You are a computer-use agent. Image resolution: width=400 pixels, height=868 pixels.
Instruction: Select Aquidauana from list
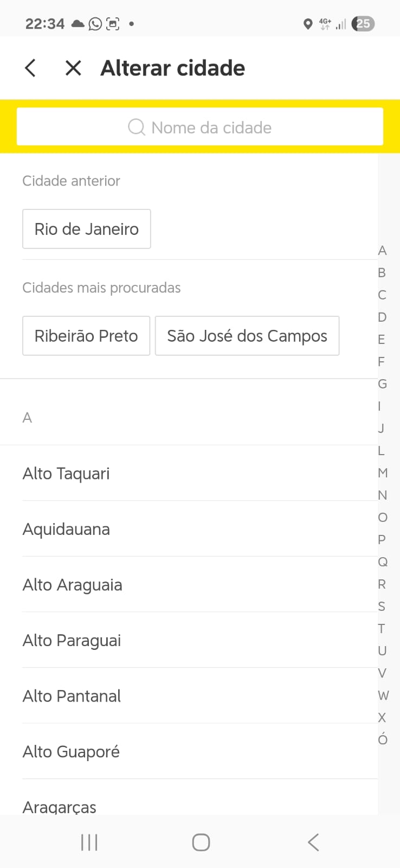coord(66,529)
